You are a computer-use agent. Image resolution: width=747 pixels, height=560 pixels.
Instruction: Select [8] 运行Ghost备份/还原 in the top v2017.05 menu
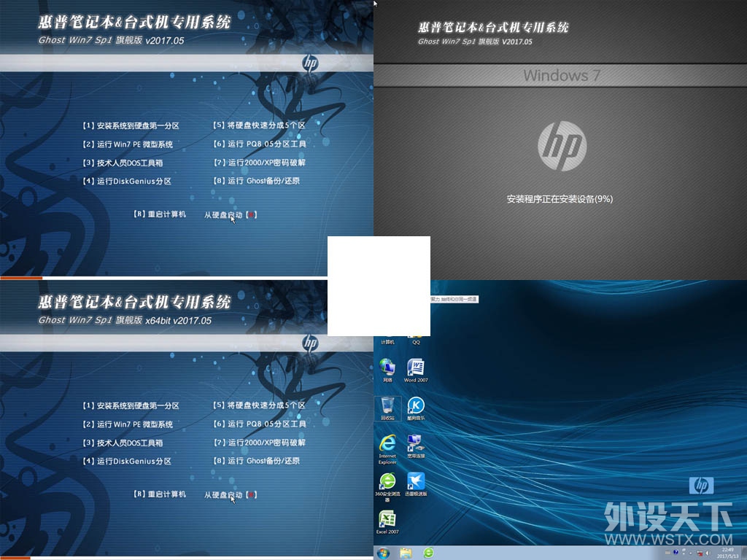point(256,181)
